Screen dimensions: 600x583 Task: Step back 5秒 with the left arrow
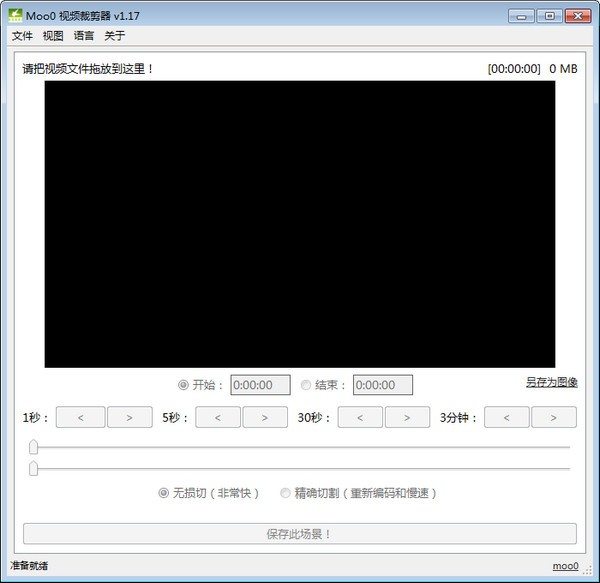pyautogui.click(x=218, y=417)
